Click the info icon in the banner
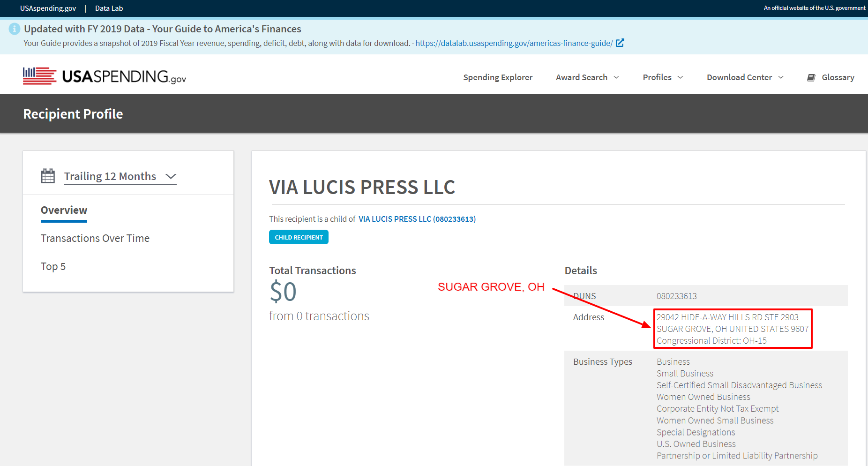 click(15, 29)
